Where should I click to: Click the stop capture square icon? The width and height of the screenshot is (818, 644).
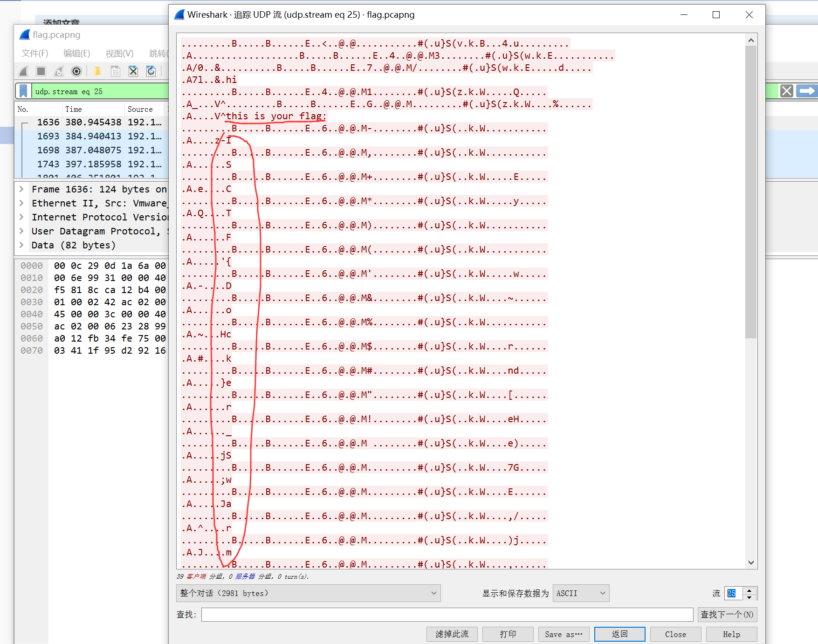click(41, 71)
